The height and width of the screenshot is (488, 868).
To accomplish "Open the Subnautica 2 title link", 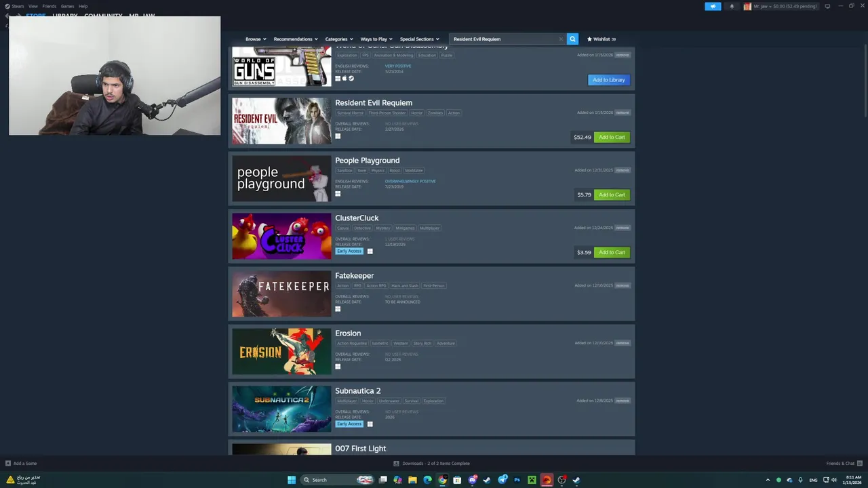I will (357, 391).
